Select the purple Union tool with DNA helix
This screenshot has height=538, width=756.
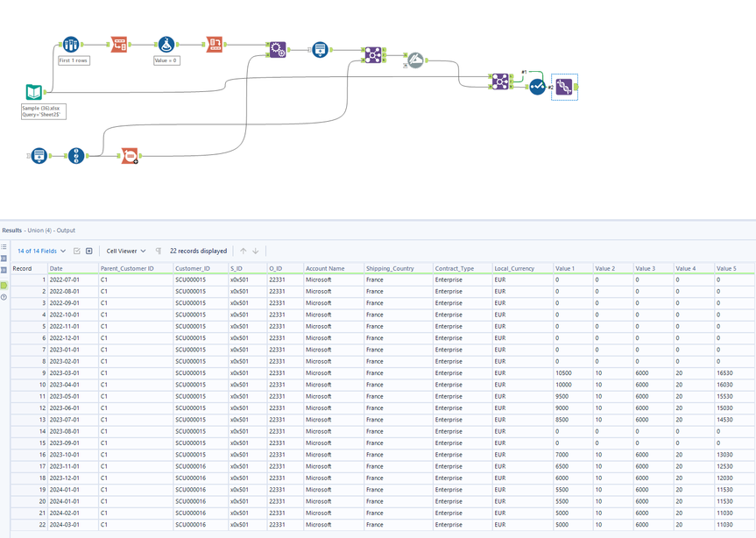[563, 87]
